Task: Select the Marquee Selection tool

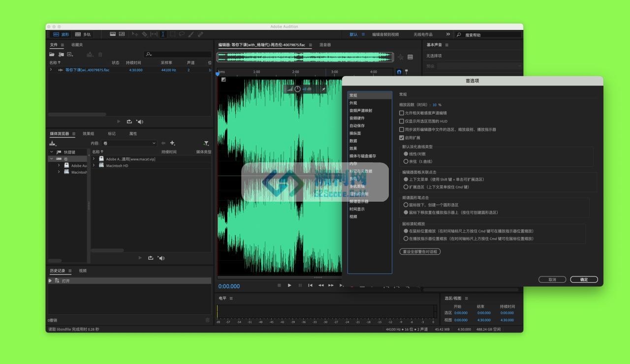Action: coord(173,34)
